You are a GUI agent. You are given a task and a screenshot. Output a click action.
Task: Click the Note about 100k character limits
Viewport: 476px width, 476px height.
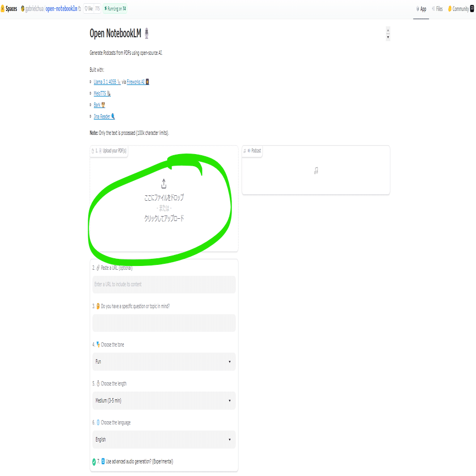pos(129,133)
